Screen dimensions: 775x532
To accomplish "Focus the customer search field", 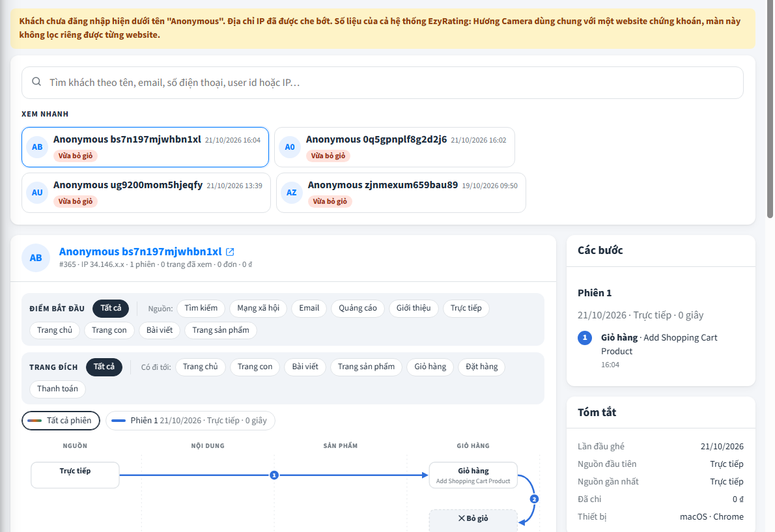I will (382, 83).
